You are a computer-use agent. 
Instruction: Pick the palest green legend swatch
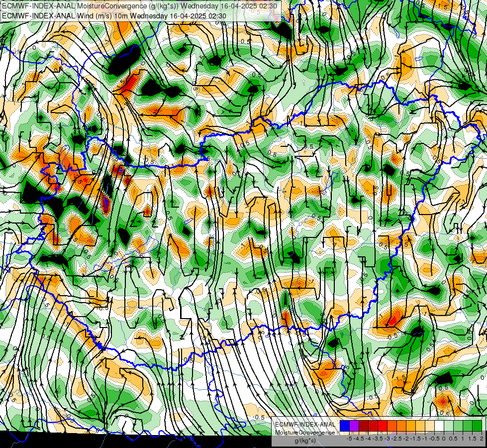(449, 426)
